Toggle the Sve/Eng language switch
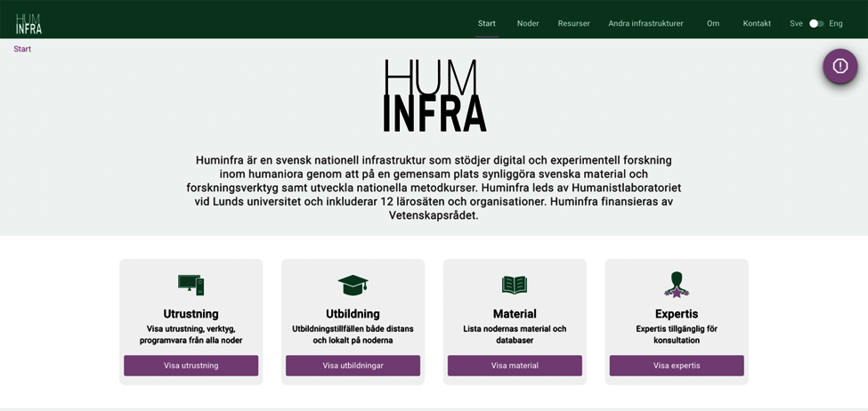Image resolution: width=868 pixels, height=411 pixels. click(x=815, y=24)
